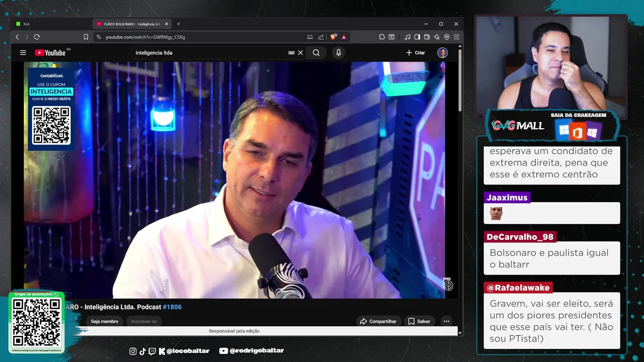The image size is (644, 362).
Task: Clear the YouTube search text
Action: coord(300,53)
